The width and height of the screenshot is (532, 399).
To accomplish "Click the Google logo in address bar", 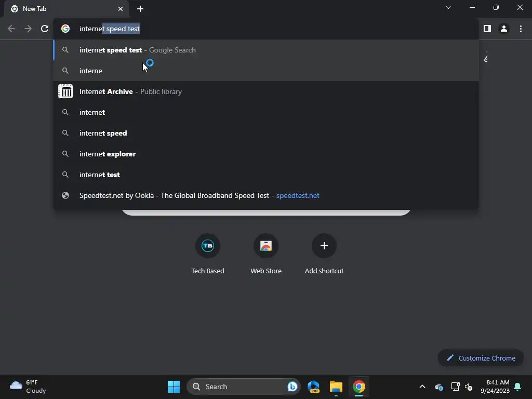I will pyautogui.click(x=65, y=29).
